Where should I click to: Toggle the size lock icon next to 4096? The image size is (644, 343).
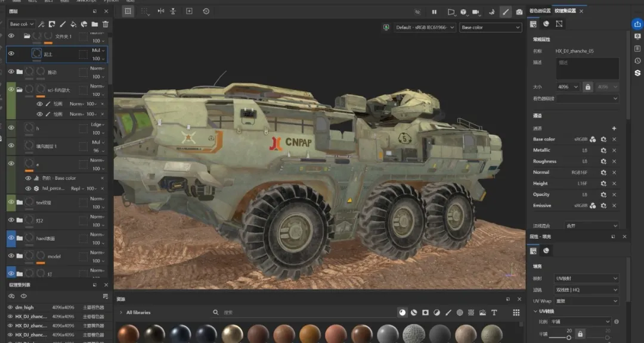pos(588,87)
